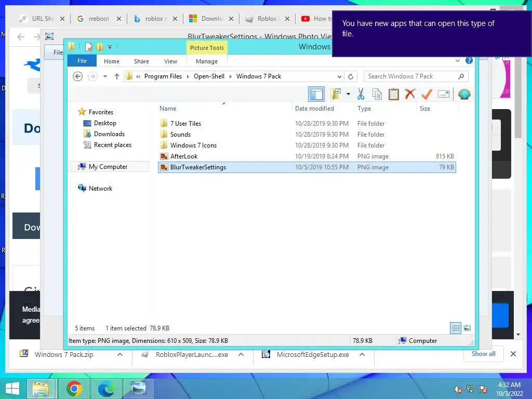Open the quick access toolbar dropdown
This screenshot has height=399, width=532.
[x=110, y=47]
